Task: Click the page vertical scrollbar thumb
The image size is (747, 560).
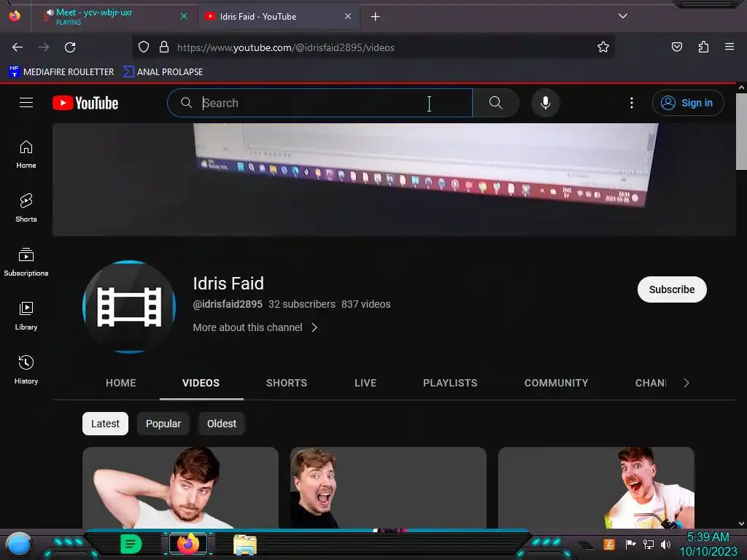Action: coord(741,131)
